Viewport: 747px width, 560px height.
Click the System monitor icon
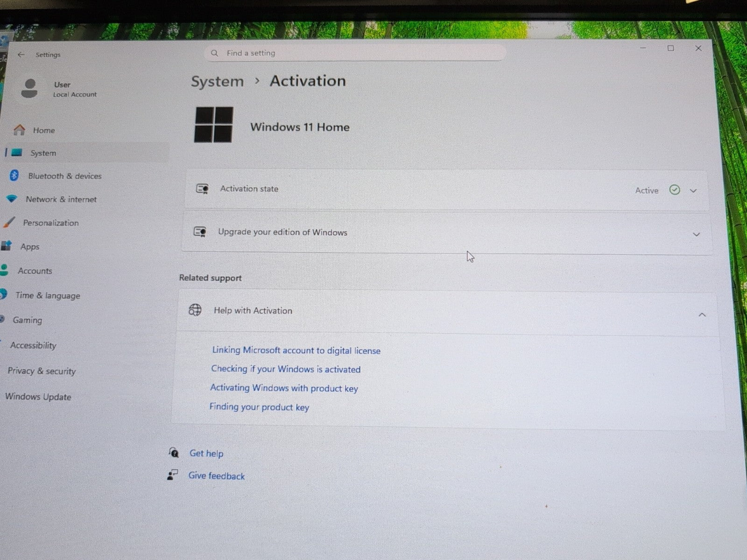(17, 153)
